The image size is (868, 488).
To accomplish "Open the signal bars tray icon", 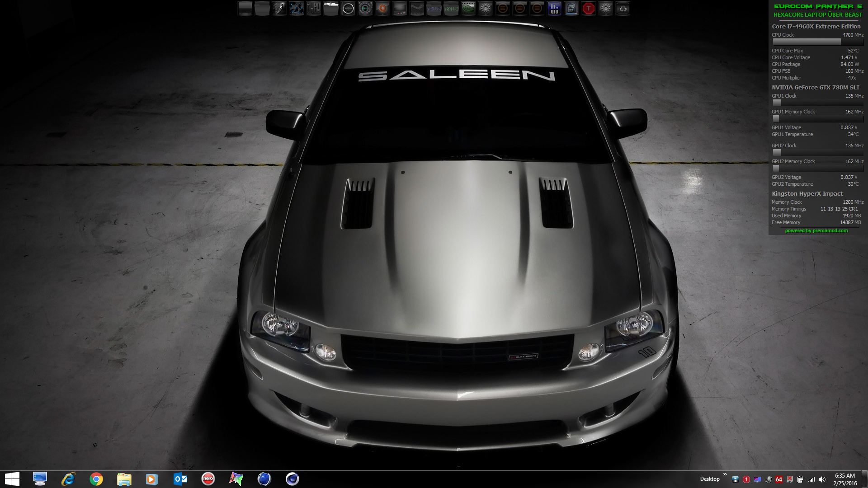I will pyautogui.click(x=811, y=479).
